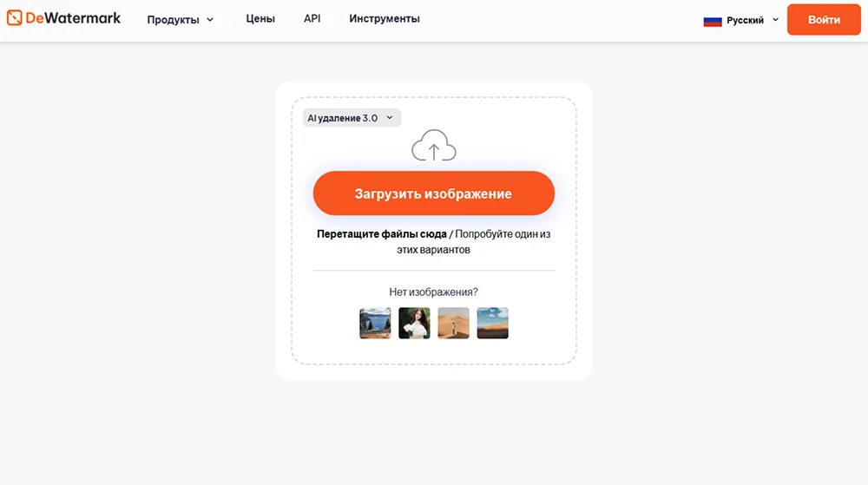Open the Цены page

point(260,19)
